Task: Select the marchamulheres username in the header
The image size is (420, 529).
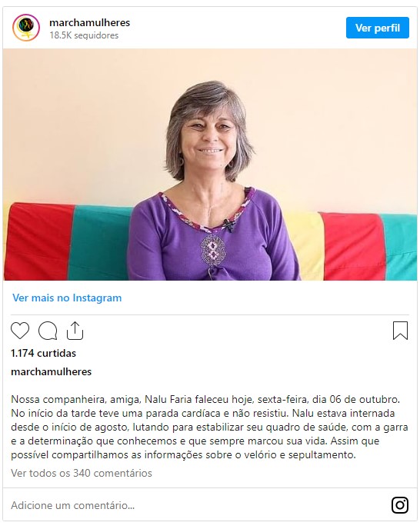Action: (x=89, y=22)
